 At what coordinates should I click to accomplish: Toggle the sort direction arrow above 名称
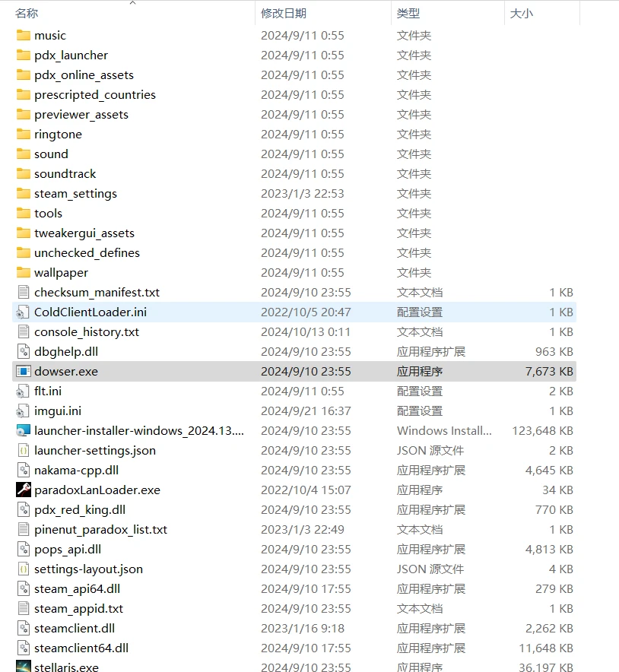point(133,2)
